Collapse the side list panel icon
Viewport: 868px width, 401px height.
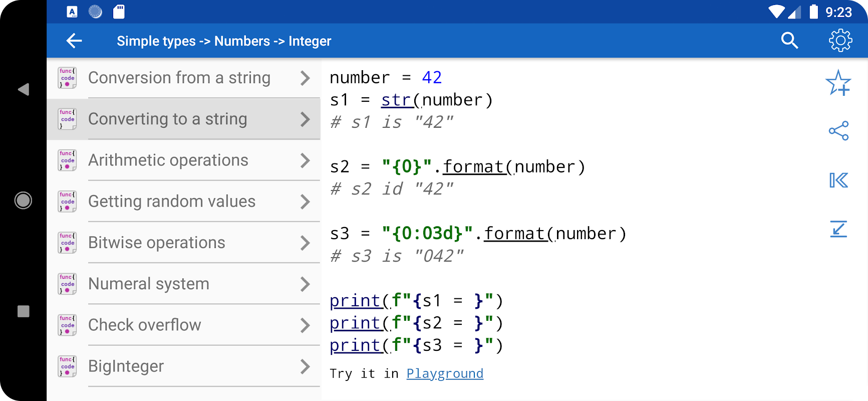[x=838, y=180]
